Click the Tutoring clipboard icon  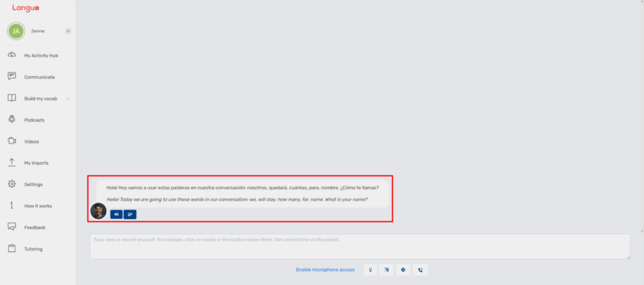12,249
